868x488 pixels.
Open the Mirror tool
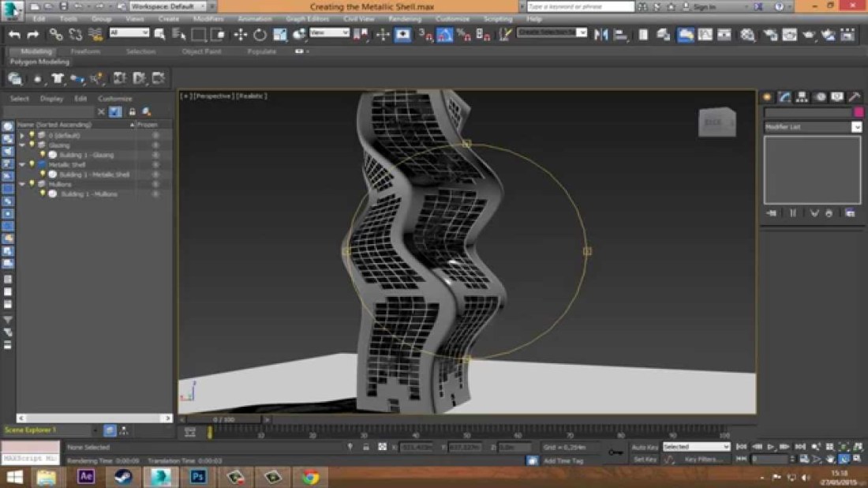[x=600, y=35]
